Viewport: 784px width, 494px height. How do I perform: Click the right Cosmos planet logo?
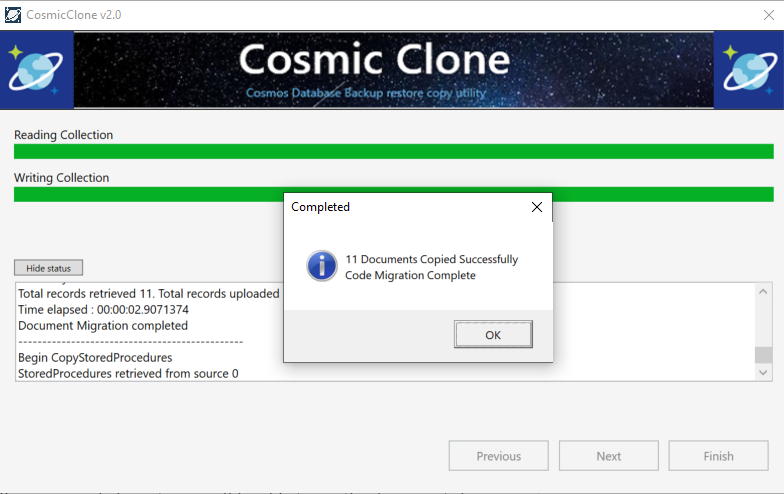coord(748,70)
